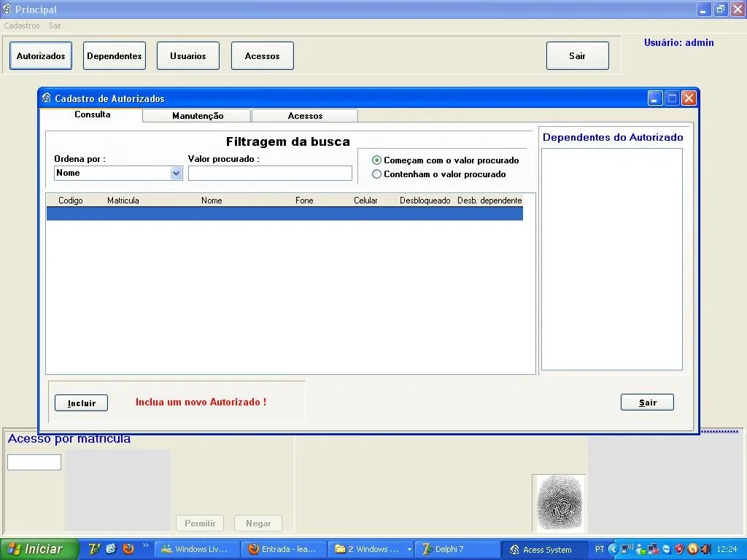747x560 pixels.
Task: Click the Matricula column header
Action: pos(123,201)
